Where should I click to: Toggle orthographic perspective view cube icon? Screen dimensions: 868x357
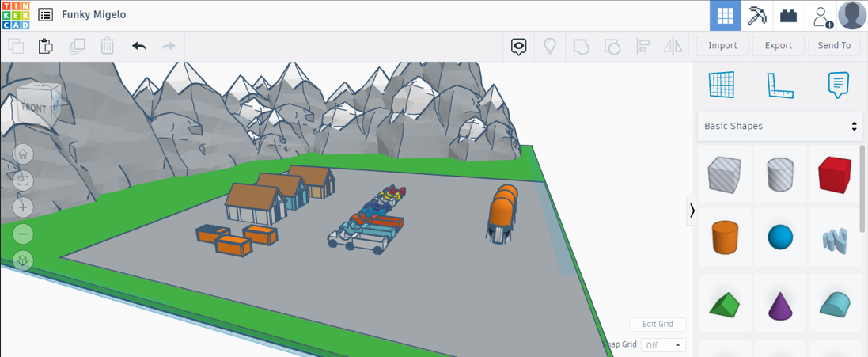pyautogui.click(x=23, y=260)
